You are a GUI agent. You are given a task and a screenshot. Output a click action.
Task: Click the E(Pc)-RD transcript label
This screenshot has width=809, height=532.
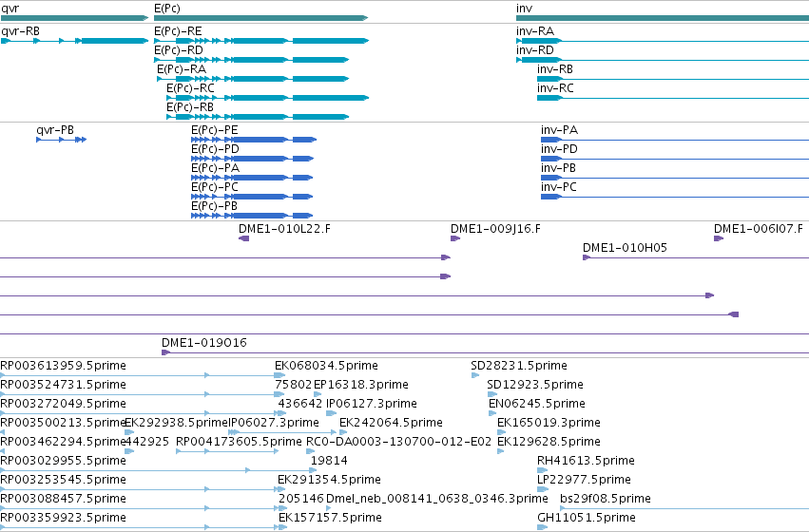179,50
